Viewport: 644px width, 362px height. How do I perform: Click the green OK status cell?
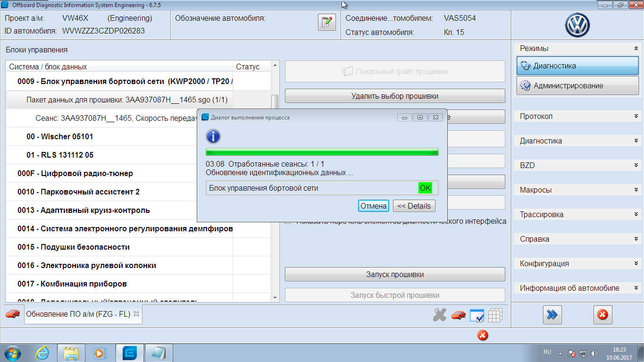[425, 188]
